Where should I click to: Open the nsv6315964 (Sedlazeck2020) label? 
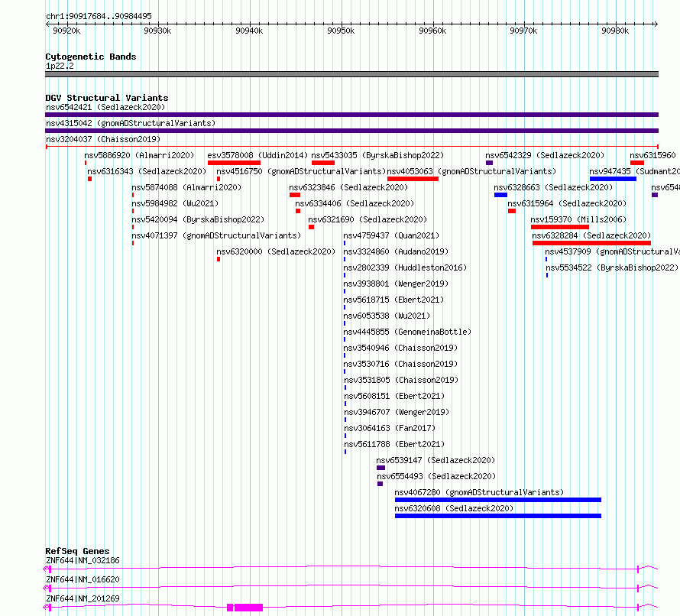[x=567, y=203]
